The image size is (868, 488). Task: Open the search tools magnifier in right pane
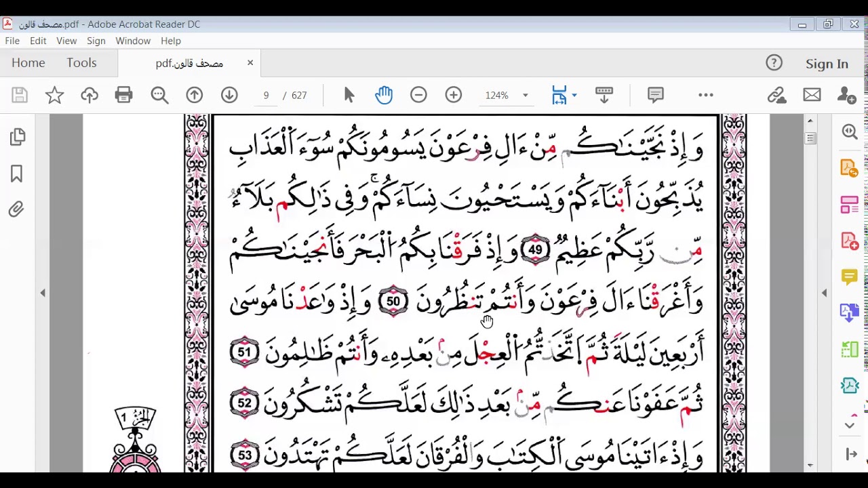850,131
